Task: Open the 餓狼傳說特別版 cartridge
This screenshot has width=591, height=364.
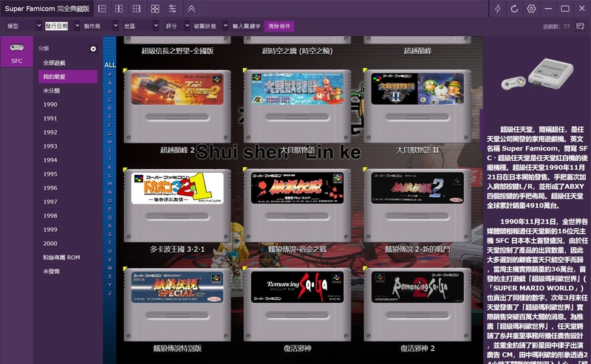Action: [177, 304]
